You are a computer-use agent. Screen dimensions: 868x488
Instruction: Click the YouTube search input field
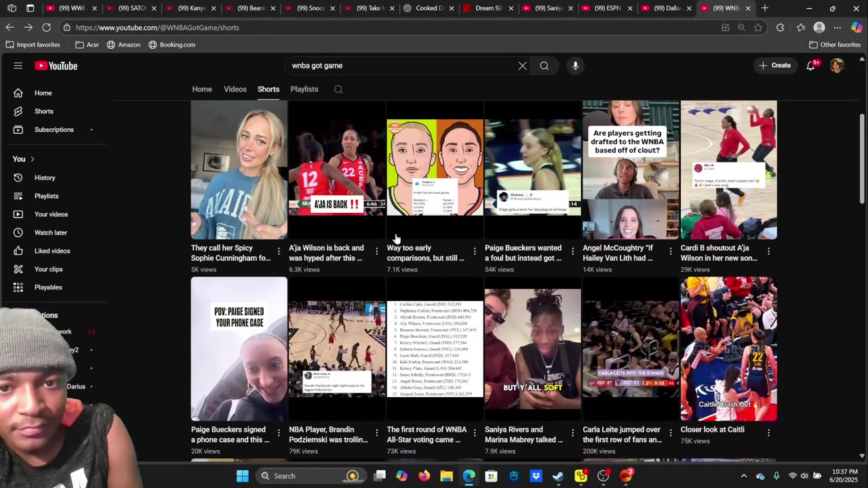[x=400, y=66]
